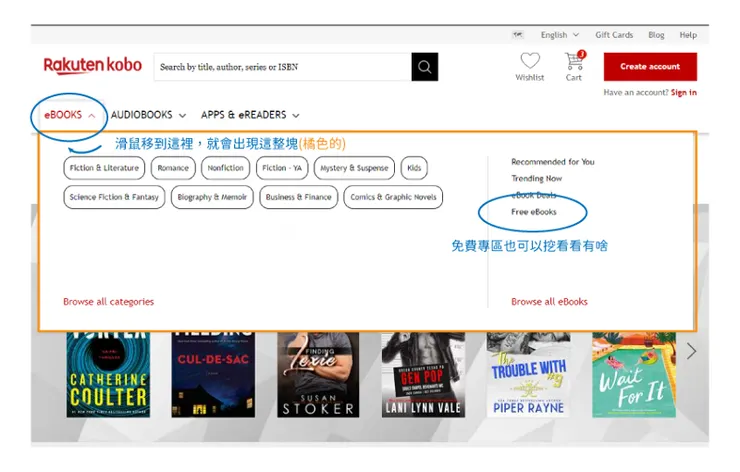This screenshot has height=472, width=740.
Task: Open the Help link
Action: coord(688,35)
